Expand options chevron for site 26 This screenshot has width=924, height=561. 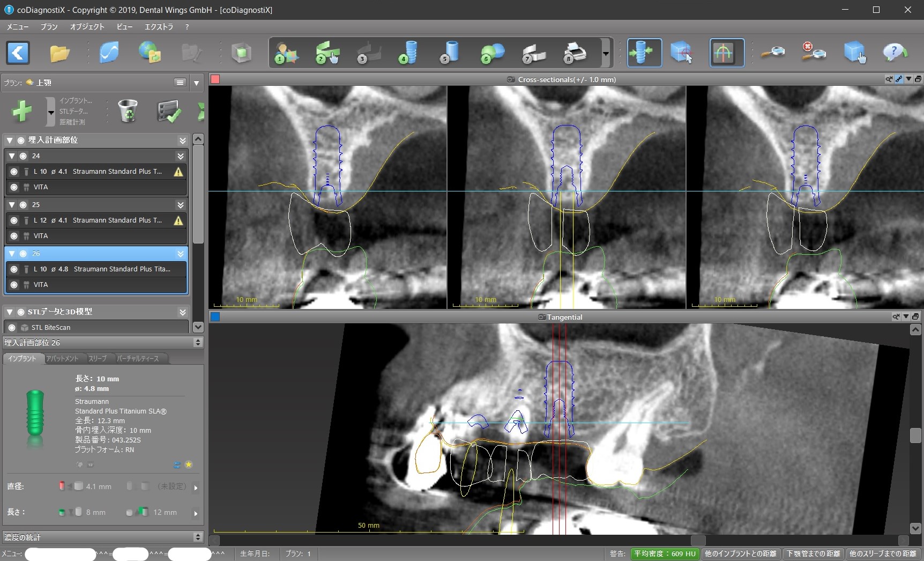tap(181, 254)
